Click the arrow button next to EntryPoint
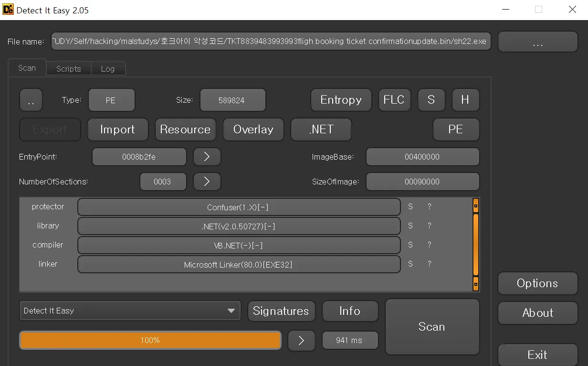 (x=207, y=157)
